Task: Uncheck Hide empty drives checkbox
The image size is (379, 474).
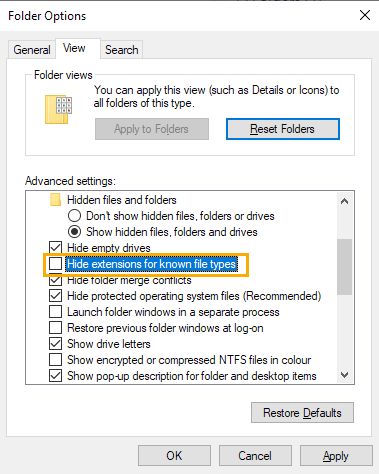Action: point(55,248)
